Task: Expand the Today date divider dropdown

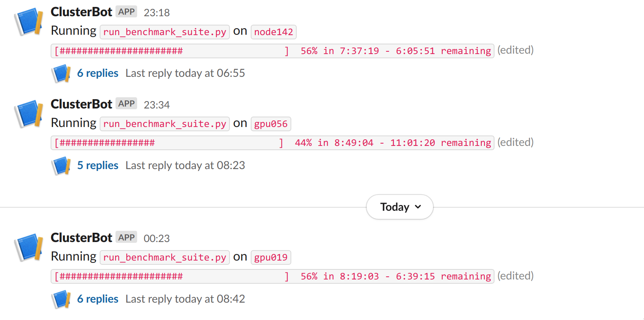Action: click(399, 207)
